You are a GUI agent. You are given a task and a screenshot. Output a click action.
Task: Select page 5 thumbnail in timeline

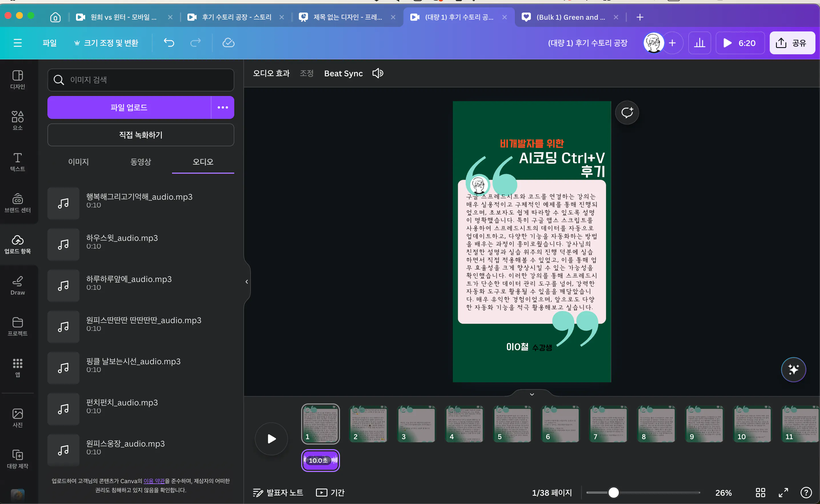click(512, 424)
